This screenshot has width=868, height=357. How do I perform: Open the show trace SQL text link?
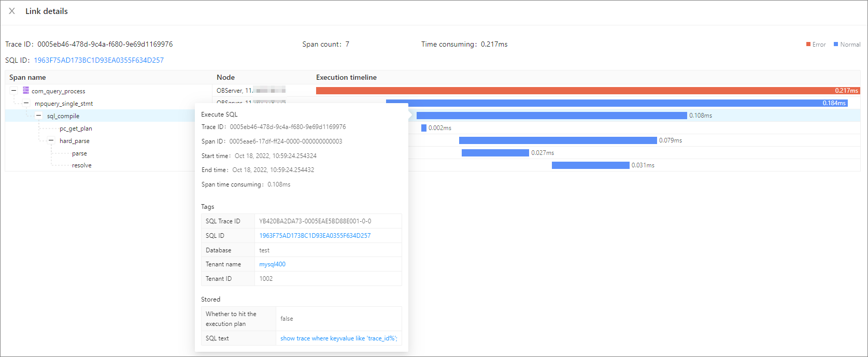click(x=338, y=338)
